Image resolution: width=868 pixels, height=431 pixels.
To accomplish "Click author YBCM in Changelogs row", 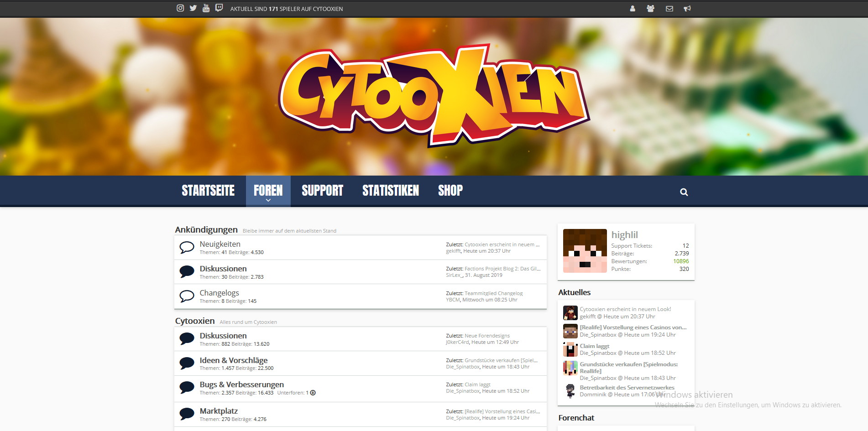I will (x=453, y=300).
